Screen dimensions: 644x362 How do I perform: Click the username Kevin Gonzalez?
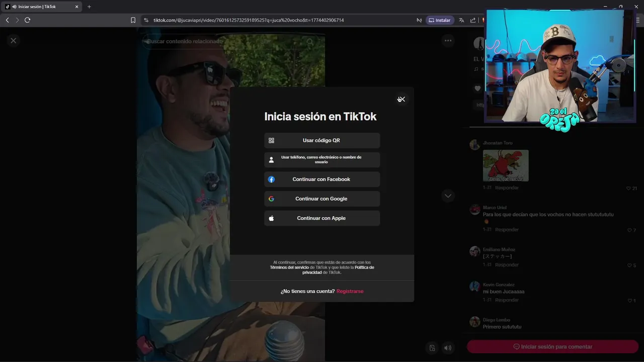tap(499, 285)
